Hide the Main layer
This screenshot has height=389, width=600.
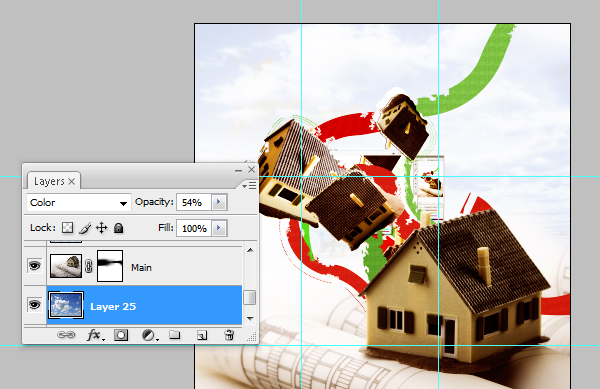coord(34,265)
